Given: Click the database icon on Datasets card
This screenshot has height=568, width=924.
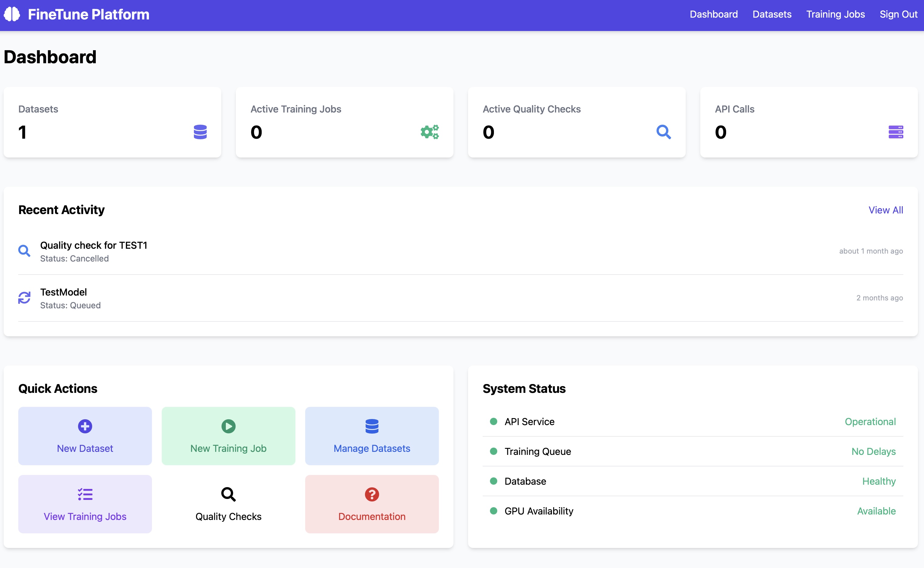Looking at the screenshot, I should 201,132.
